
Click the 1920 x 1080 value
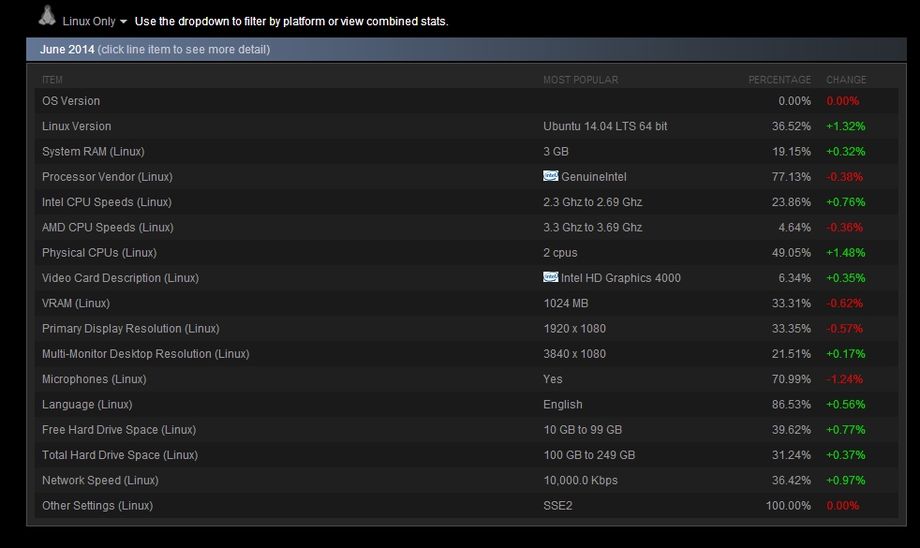coord(574,329)
